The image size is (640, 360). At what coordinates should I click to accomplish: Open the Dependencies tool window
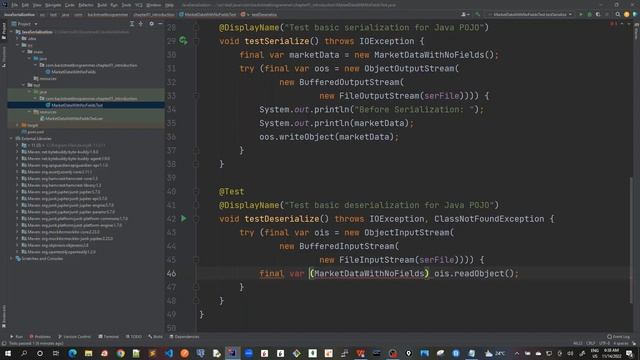[x=184, y=337]
